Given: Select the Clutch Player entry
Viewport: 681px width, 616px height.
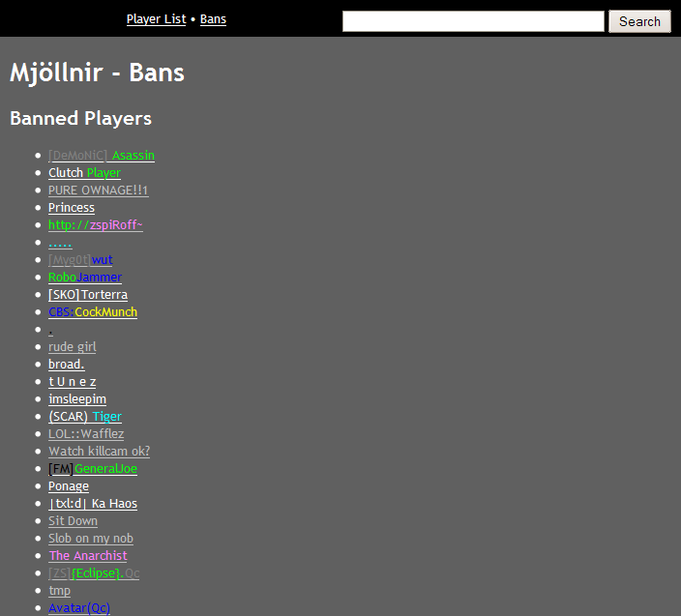Looking at the screenshot, I should point(84,173).
